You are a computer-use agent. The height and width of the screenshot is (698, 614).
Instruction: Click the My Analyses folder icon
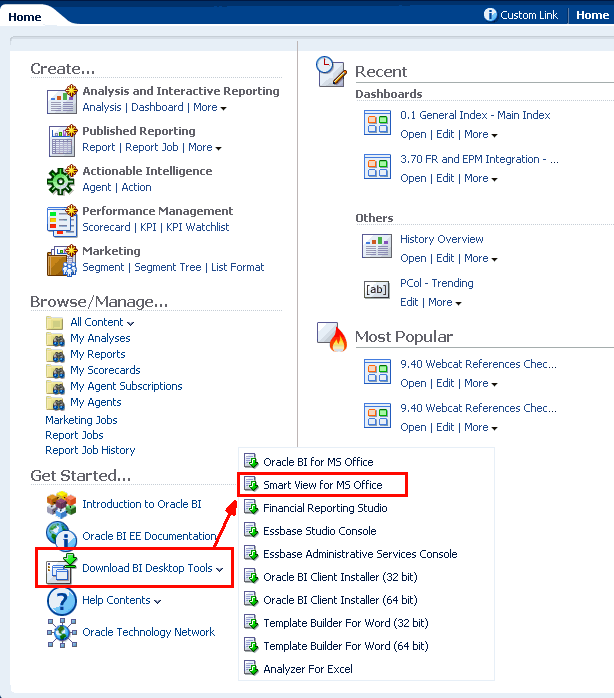(56, 339)
